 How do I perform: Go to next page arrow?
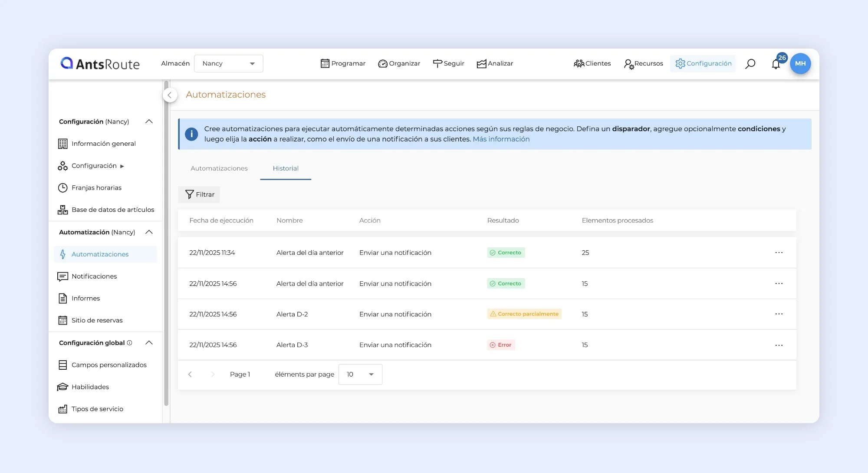click(213, 374)
